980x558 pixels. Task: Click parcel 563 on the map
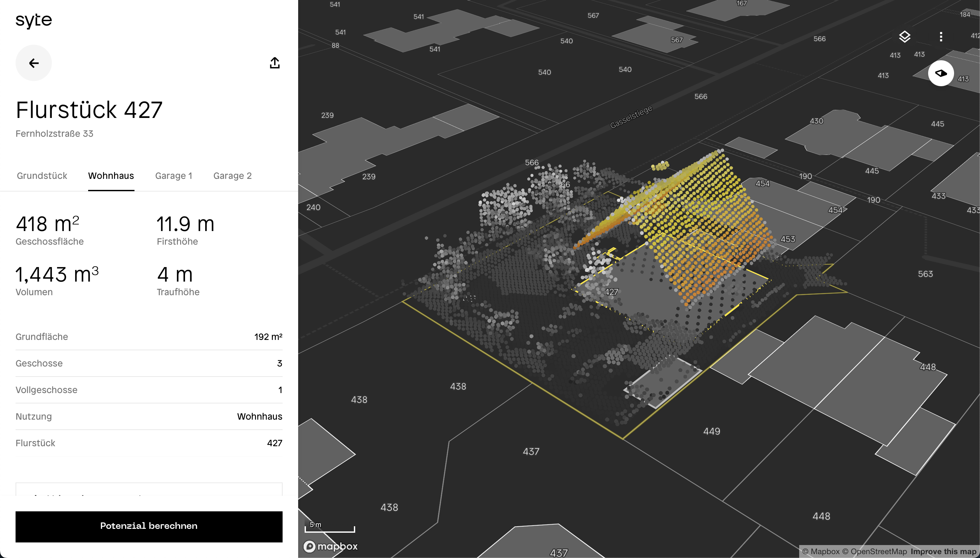[925, 274]
